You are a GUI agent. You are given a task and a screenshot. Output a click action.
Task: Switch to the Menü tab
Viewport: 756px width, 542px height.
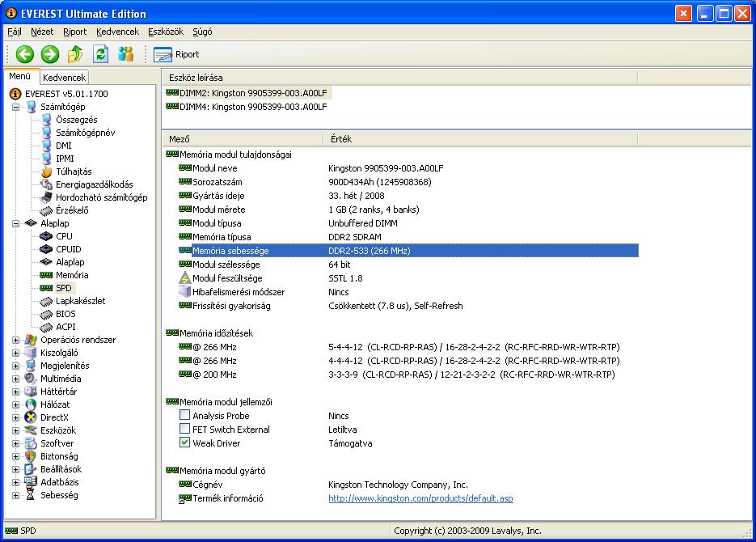pos(20,76)
